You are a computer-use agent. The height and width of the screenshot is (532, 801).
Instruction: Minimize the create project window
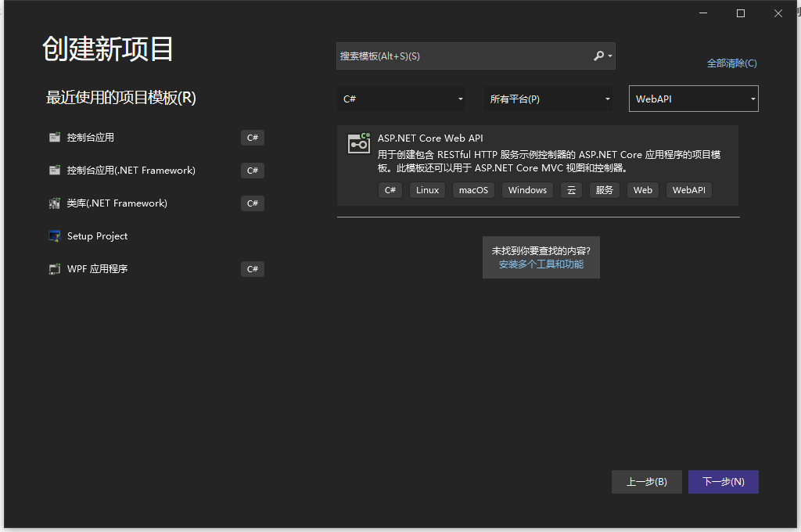pyautogui.click(x=703, y=13)
